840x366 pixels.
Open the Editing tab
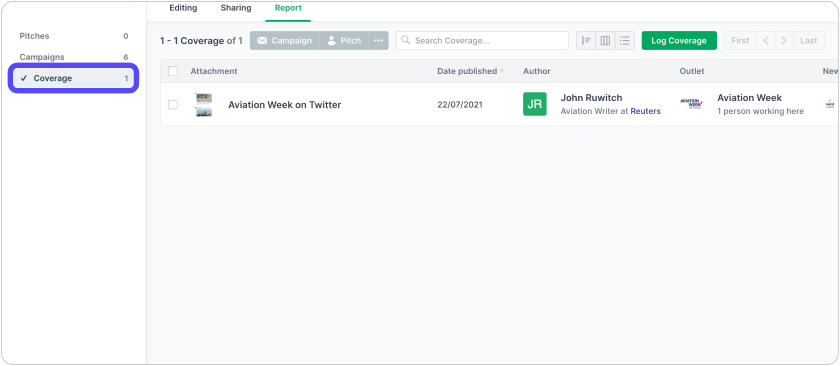click(183, 8)
